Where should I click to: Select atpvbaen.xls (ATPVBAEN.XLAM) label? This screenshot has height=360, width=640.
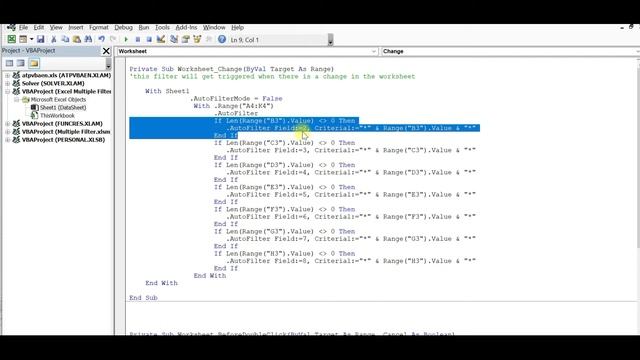[x=66, y=76]
